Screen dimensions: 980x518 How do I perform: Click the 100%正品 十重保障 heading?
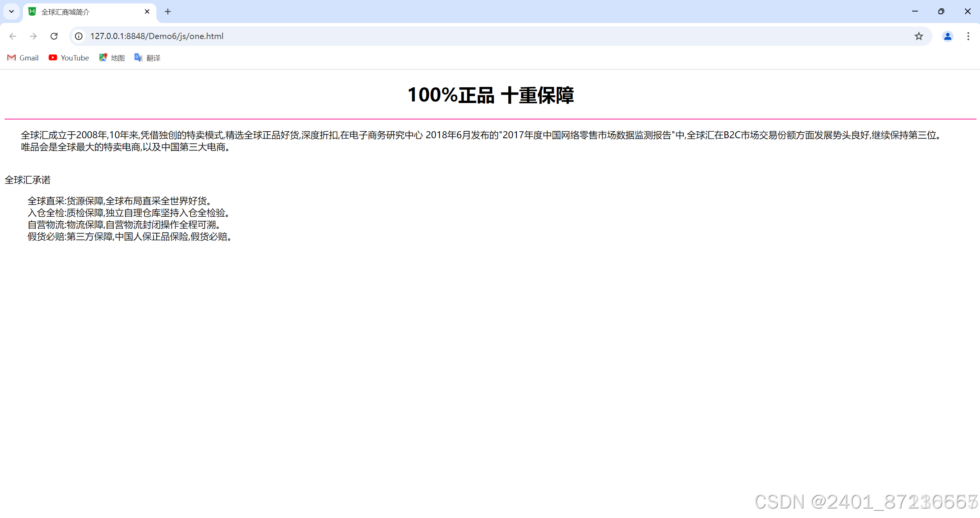pos(490,95)
